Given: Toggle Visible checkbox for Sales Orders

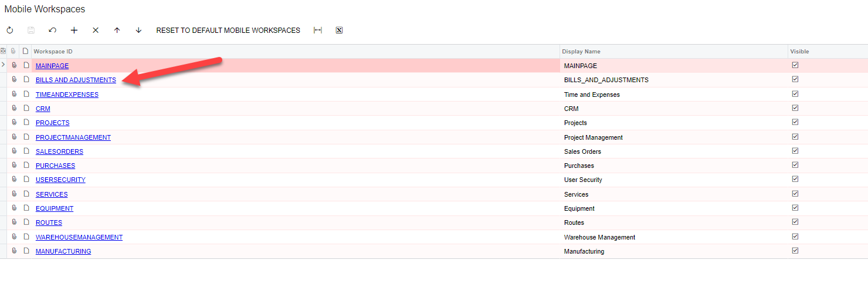Looking at the screenshot, I should (x=795, y=151).
